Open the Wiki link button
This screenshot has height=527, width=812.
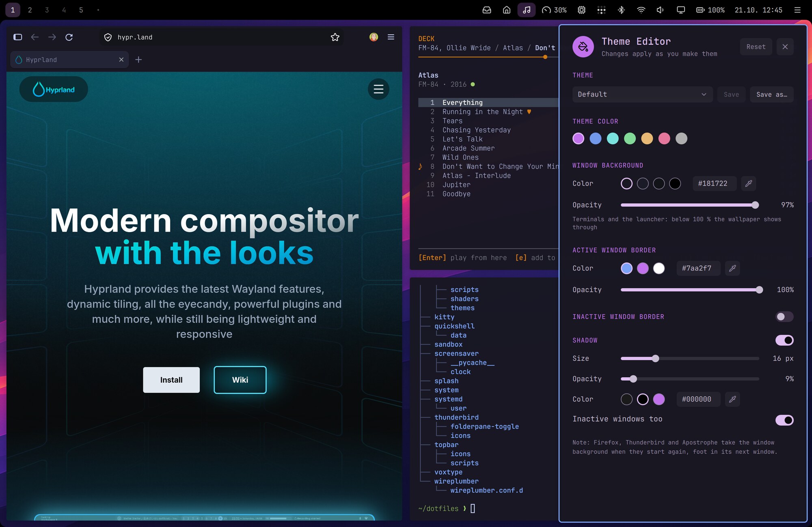pyautogui.click(x=240, y=380)
